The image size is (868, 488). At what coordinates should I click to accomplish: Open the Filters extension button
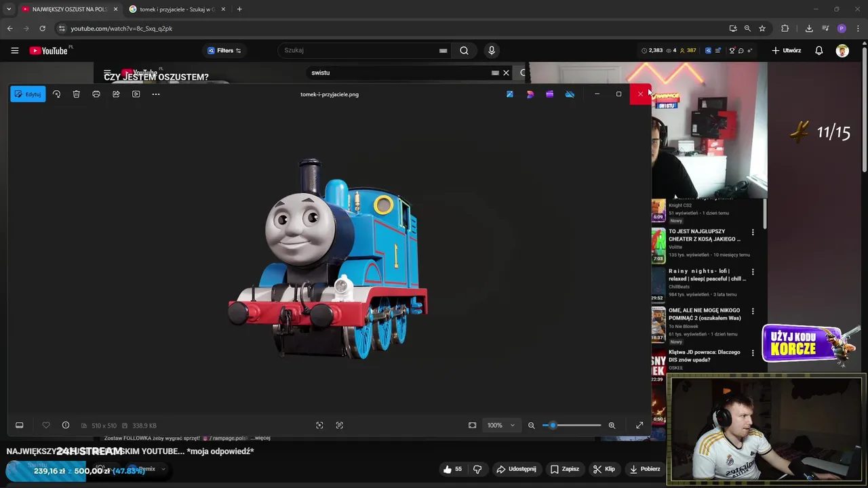click(x=224, y=50)
